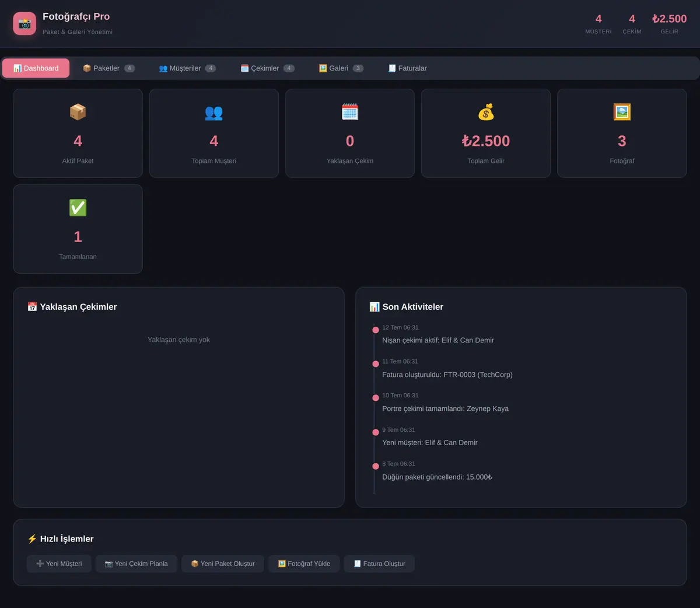Image resolution: width=700 pixels, height=608 pixels.
Task: Click the 'Tamamlanan' card label
Action: coord(78,257)
